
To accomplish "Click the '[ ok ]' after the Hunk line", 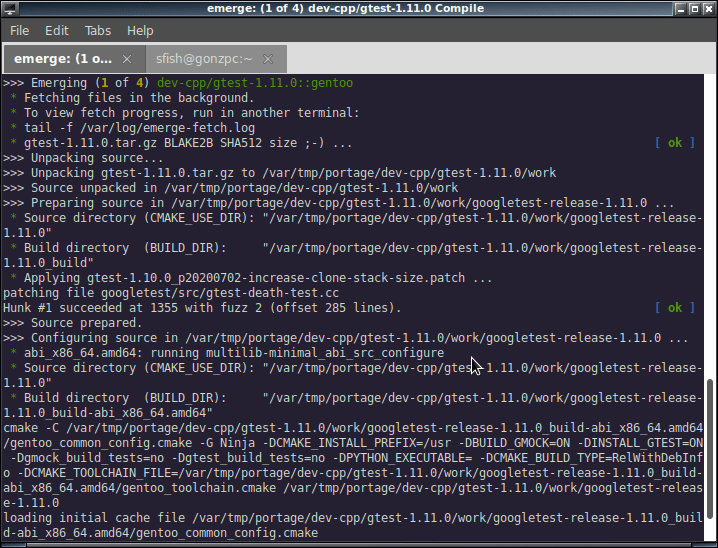I will point(674,308).
